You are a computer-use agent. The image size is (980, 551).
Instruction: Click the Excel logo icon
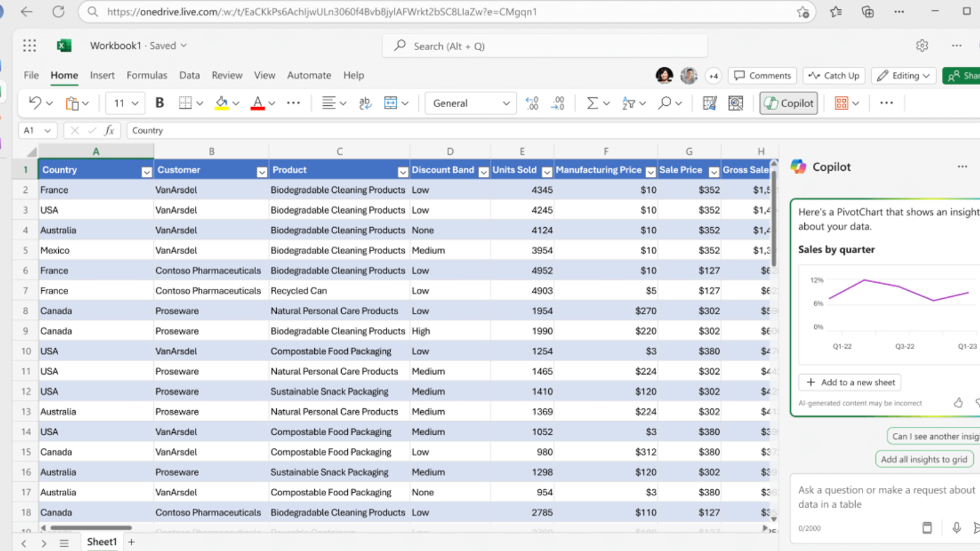click(x=64, y=45)
